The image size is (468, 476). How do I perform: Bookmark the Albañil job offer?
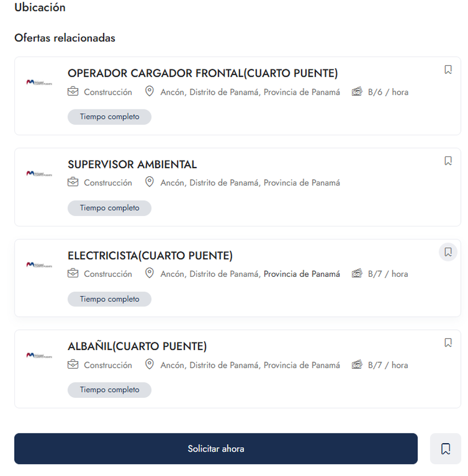click(448, 343)
